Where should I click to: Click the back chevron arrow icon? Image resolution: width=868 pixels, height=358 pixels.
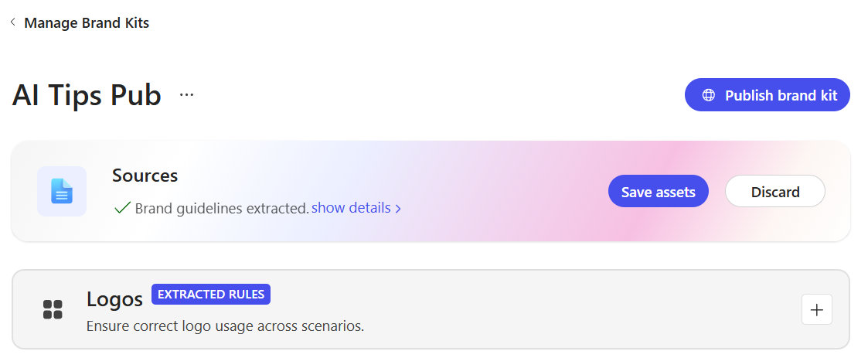12,22
